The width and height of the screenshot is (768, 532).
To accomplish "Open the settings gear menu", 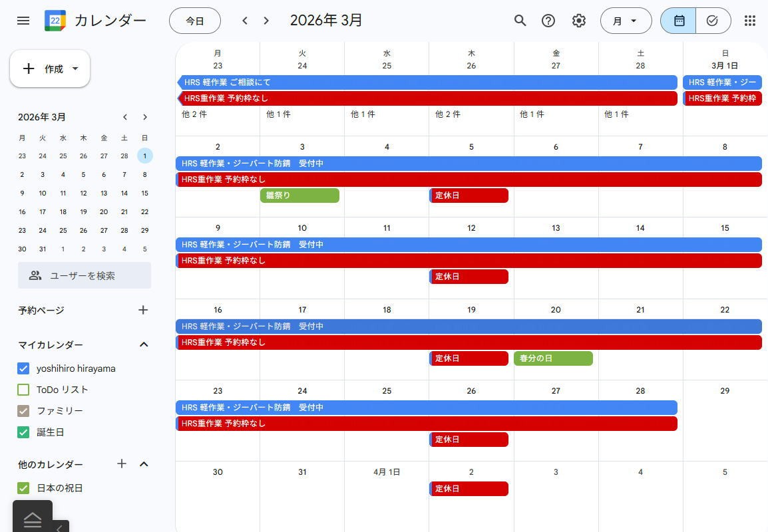I will [579, 21].
